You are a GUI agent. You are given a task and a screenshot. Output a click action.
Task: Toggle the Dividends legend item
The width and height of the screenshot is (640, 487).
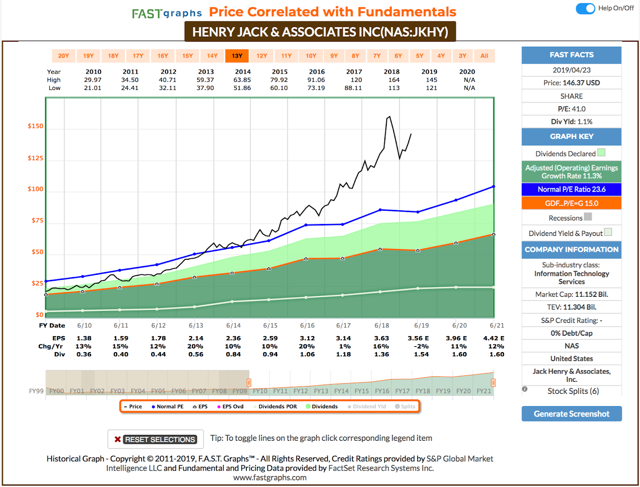pyautogui.click(x=322, y=407)
